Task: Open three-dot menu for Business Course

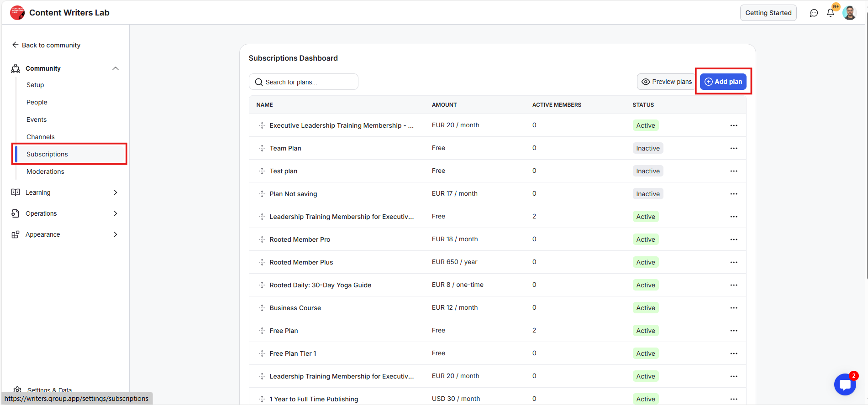Action: [x=734, y=308]
